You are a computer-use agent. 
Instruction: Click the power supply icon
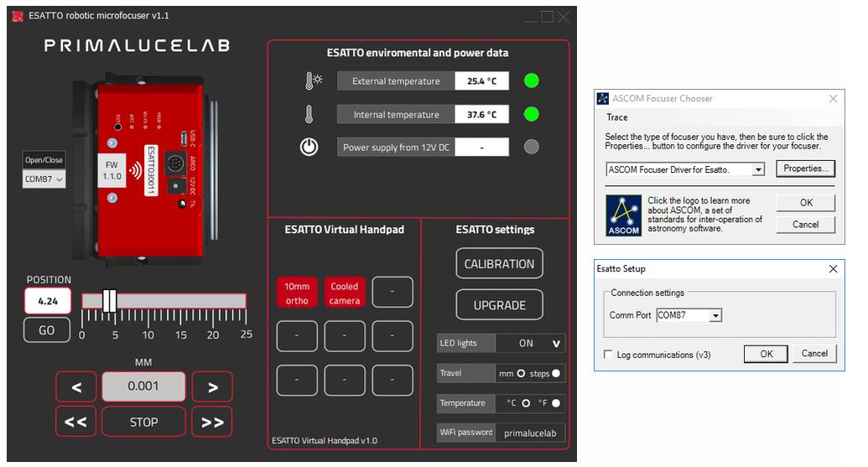[x=309, y=147]
